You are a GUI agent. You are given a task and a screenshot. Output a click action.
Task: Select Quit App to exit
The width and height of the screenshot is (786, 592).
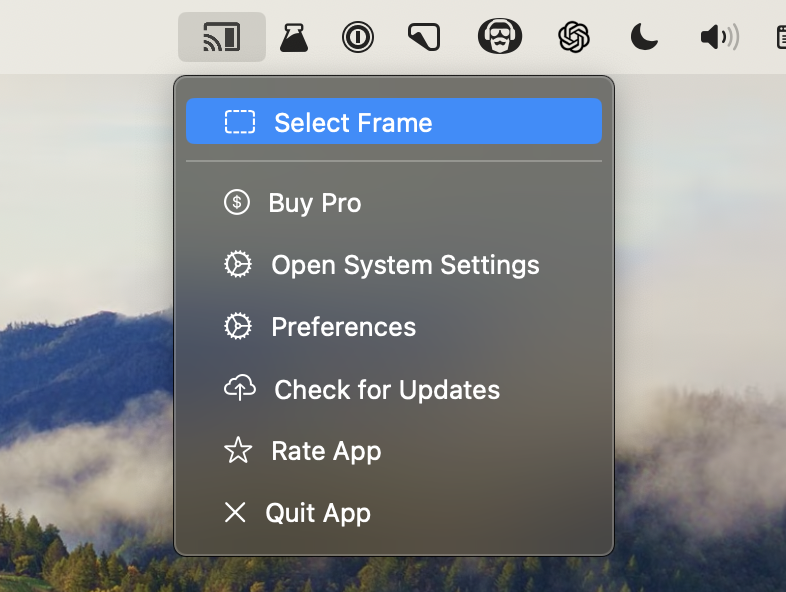point(394,513)
